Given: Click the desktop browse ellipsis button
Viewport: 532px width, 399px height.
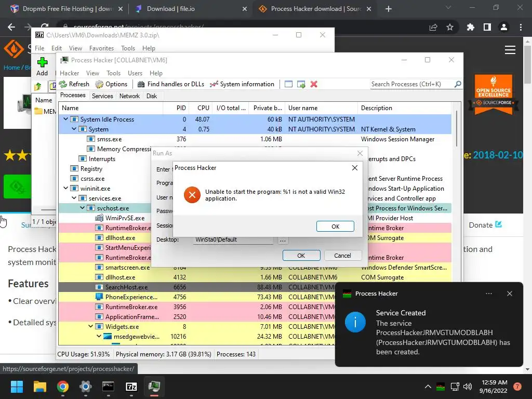Looking at the screenshot, I should 283,240.
